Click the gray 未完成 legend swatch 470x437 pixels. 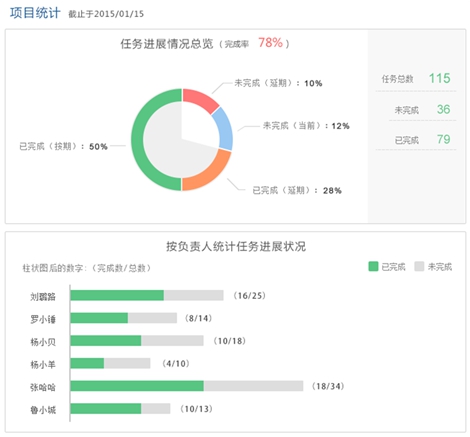419,266
